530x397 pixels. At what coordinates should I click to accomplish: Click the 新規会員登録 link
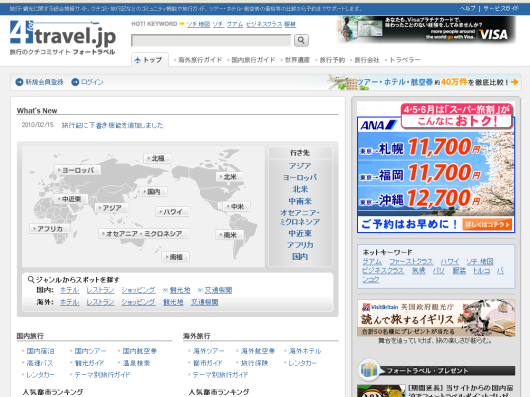[x=44, y=82]
